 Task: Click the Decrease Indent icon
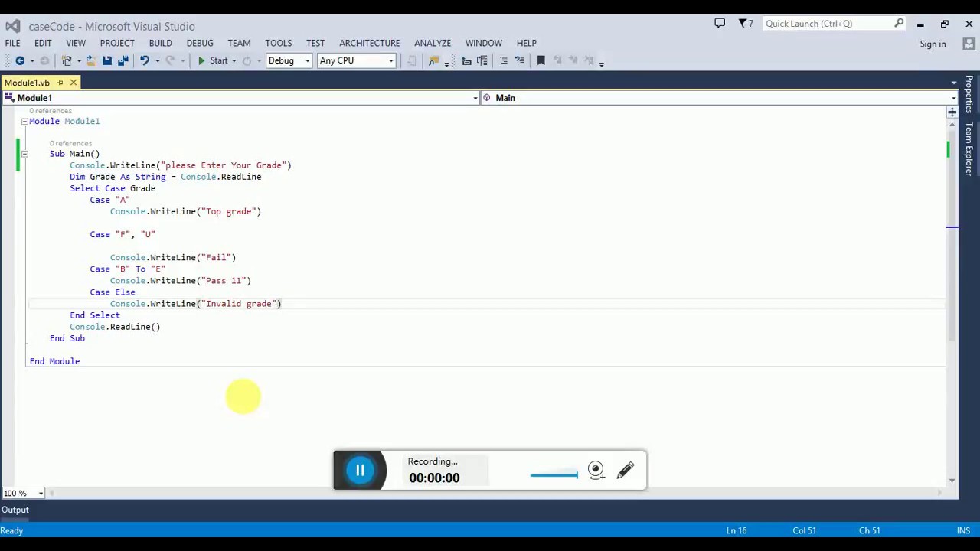[466, 60]
